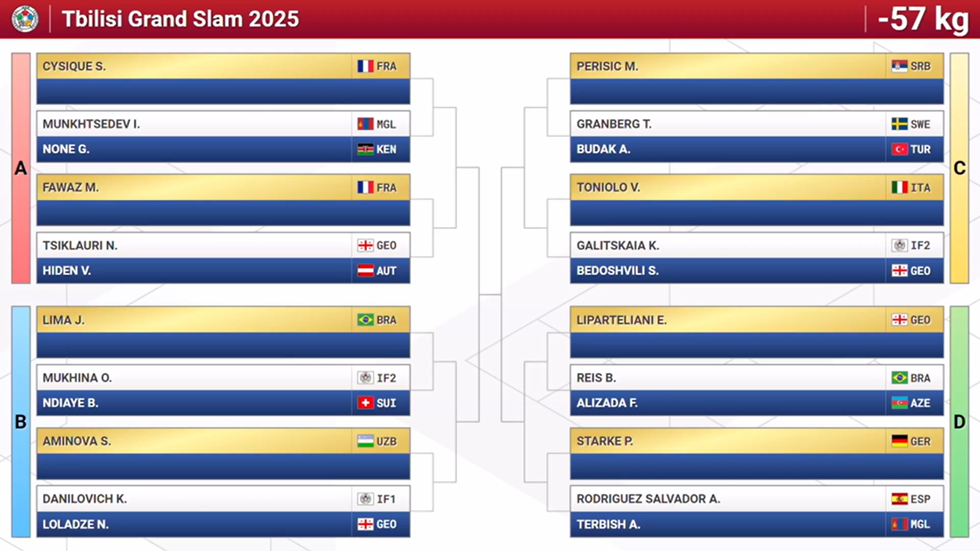Screen dimensions: 980x551
Task: Click the French flag next to CYSIQUE S.
Action: pos(365,66)
